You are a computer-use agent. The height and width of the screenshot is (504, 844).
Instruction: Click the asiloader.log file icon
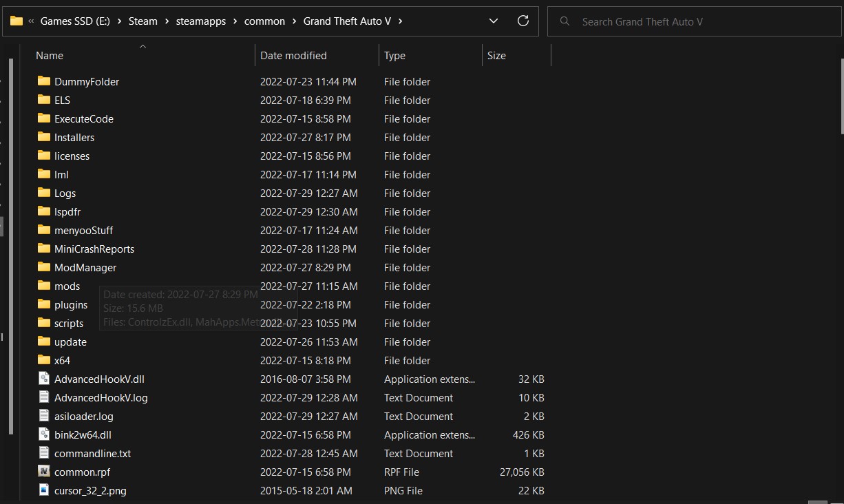[x=44, y=416]
